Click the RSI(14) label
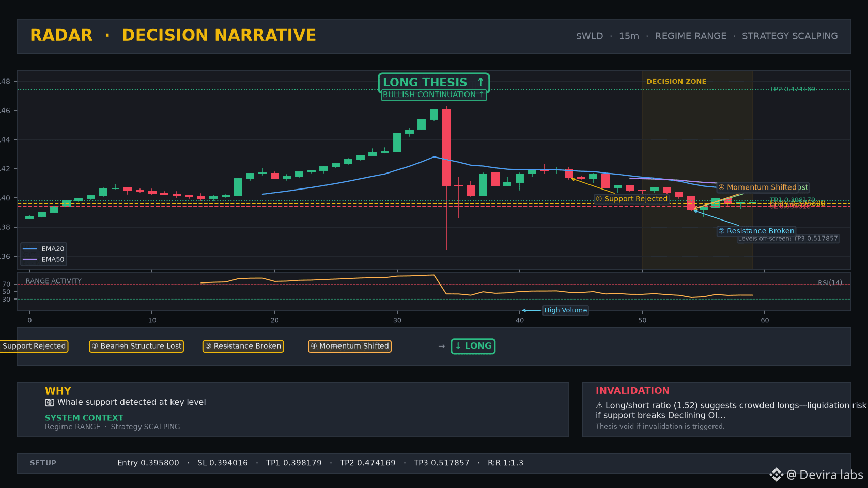Screen dimensions: 868x488 pyautogui.click(x=830, y=283)
